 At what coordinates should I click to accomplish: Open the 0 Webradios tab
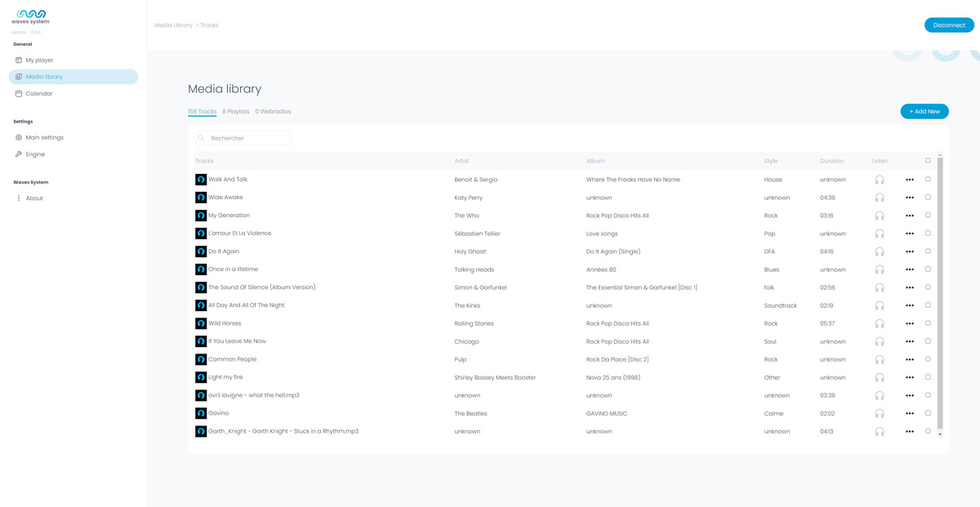(x=273, y=112)
